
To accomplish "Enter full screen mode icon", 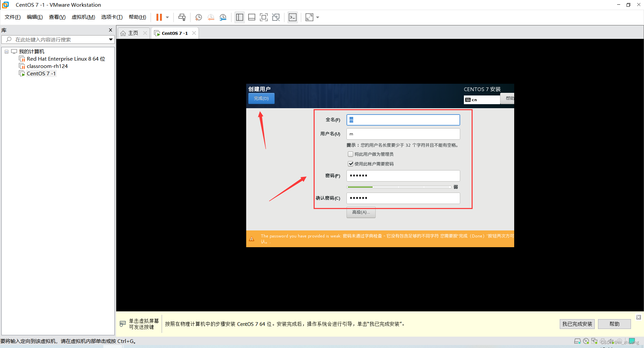I will point(264,17).
